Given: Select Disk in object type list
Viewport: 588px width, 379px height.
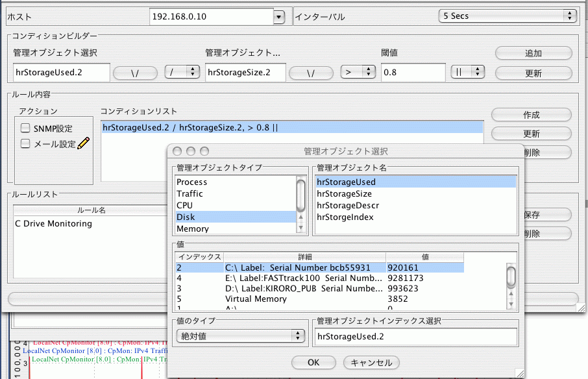Looking at the screenshot, I should pos(236,217).
